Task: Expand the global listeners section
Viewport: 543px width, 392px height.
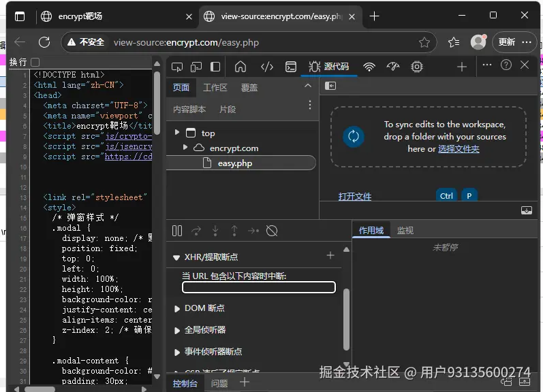Action: click(177, 331)
